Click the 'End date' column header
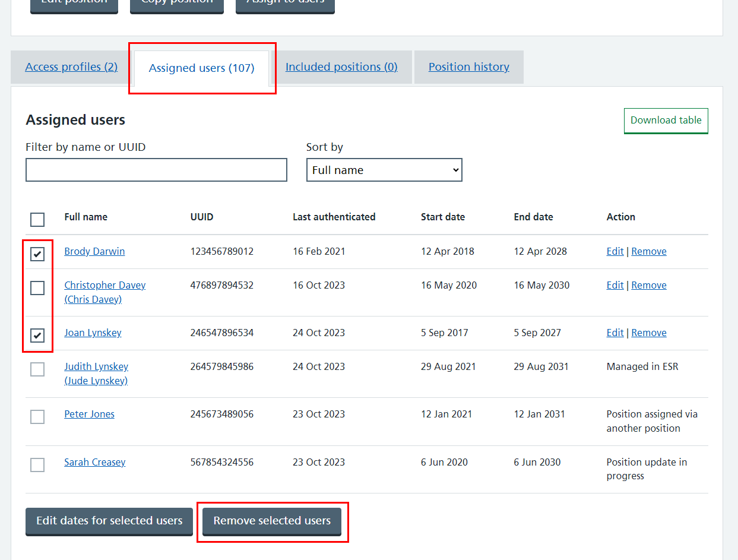The image size is (738, 560). tap(533, 217)
